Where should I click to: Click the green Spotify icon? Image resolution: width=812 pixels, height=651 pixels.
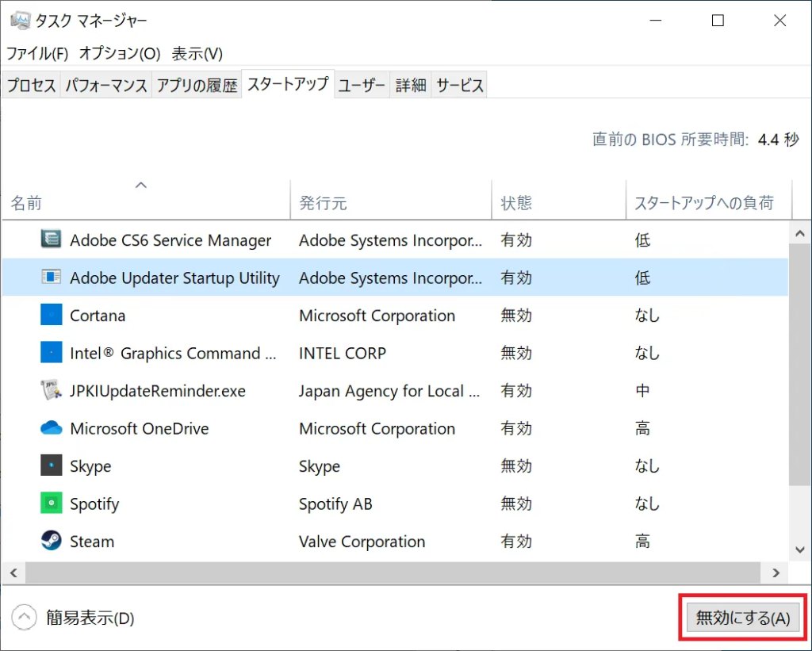point(52,504)
